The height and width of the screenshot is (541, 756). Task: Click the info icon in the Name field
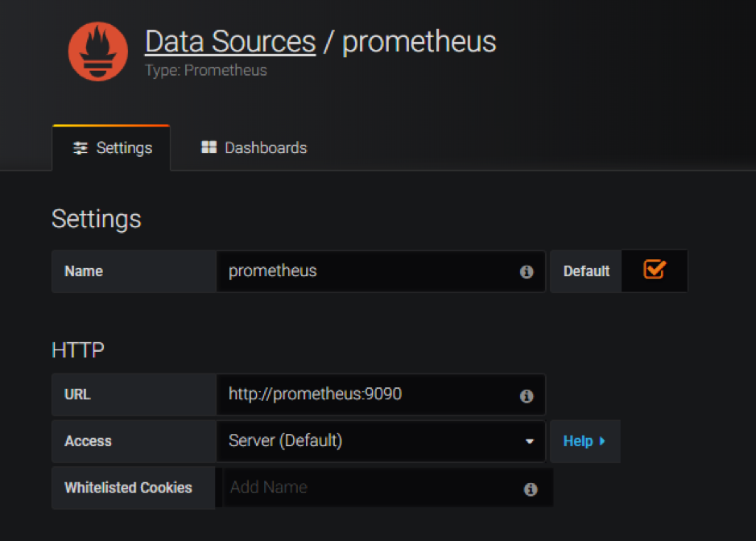point(527,272)
